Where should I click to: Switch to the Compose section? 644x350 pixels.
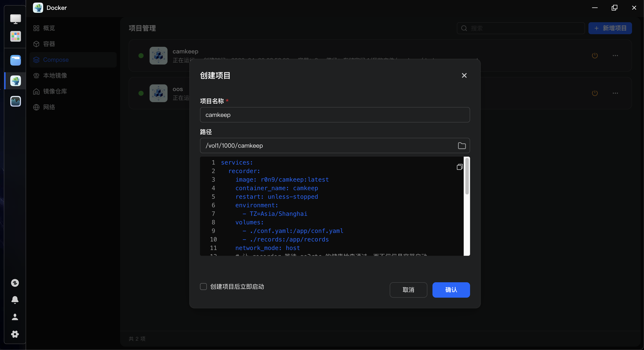pyautogui.click(x=56, y=59)
